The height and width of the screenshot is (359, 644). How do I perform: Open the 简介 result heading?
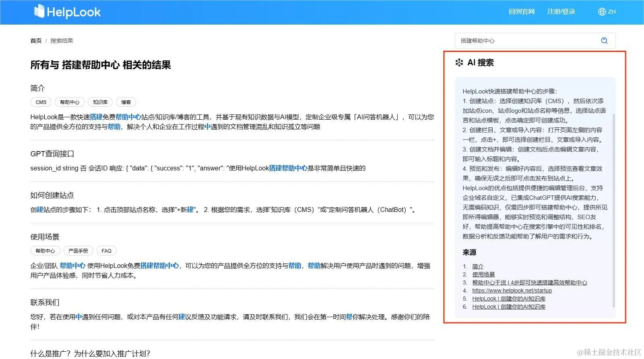(x=37, y=88)
